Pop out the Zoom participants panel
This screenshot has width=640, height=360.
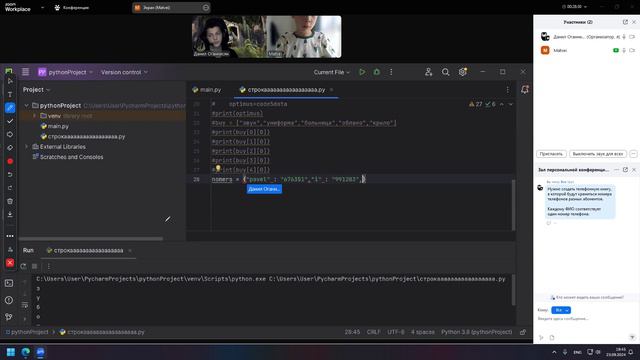625,22
